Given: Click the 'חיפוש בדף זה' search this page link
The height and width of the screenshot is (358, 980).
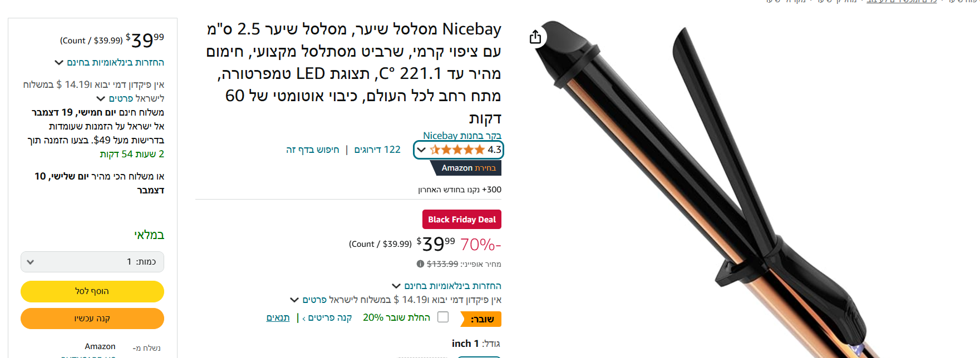Looking at the screenshot, I should (313, 150).
